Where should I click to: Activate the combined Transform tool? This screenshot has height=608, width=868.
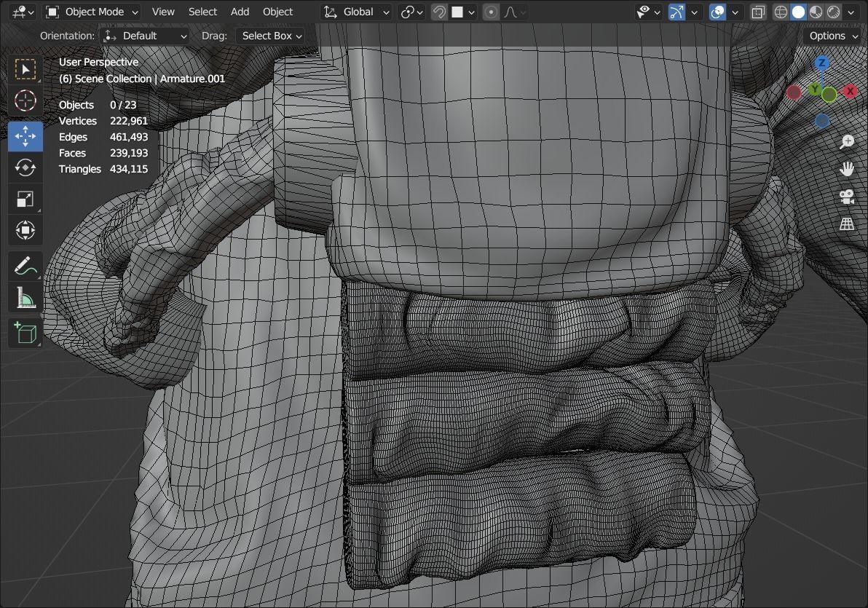(x=25, y=230)
